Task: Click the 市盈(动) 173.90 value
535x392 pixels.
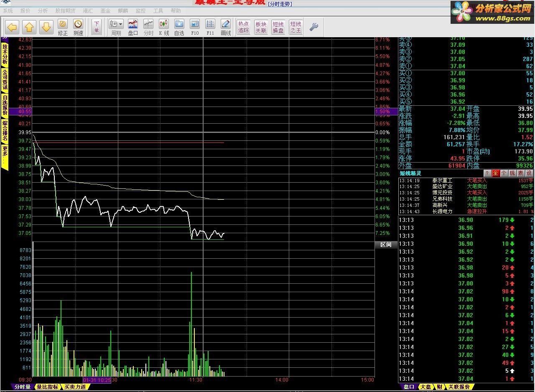Action: click(x=524, y=151)
